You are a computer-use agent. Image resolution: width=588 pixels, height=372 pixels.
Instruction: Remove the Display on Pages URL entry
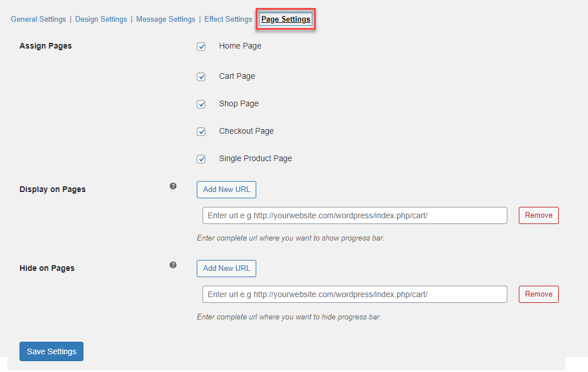click(x=538, y=215)
